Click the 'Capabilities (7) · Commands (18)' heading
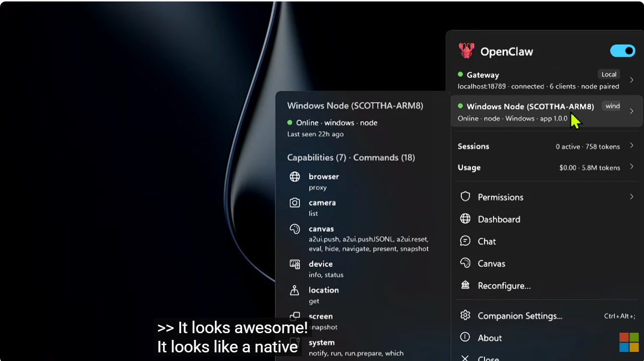This screenshot has height=361, width=644. coord(351,157)
